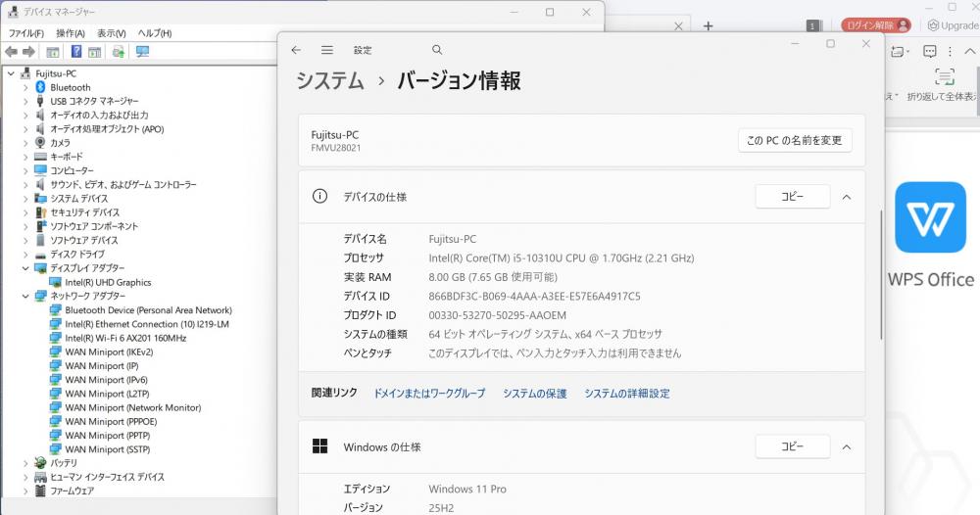Collapse the デバイスの仕様 section chevron
The width and height of the screenshot is (980, 515).
tap(847, 197)
